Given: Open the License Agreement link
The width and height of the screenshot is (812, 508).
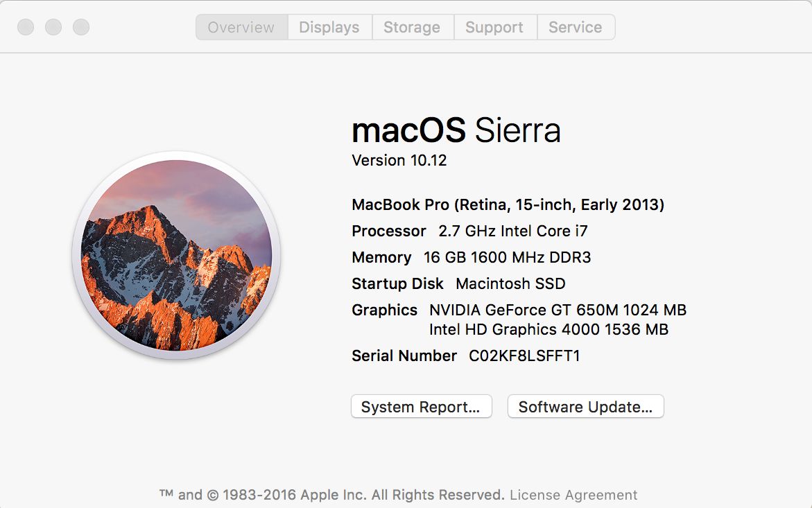Looking at the screenshot, I should coord(573,495).
